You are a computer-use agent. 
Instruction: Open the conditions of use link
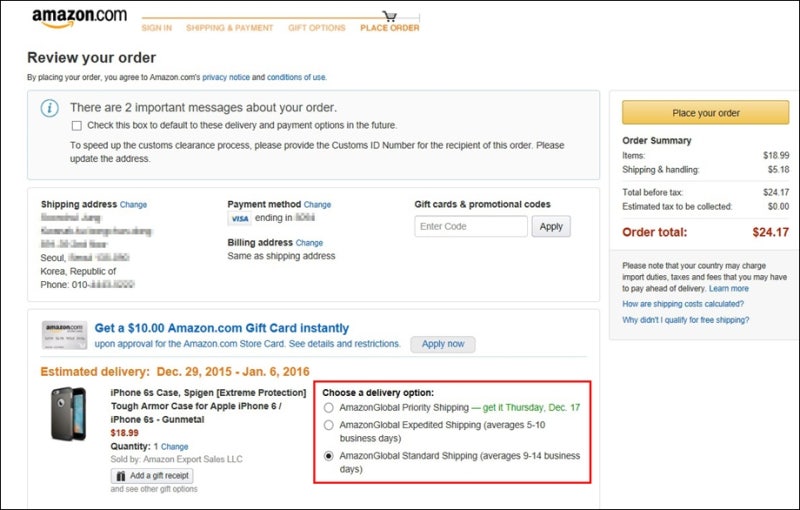click(x=296, y=78)
